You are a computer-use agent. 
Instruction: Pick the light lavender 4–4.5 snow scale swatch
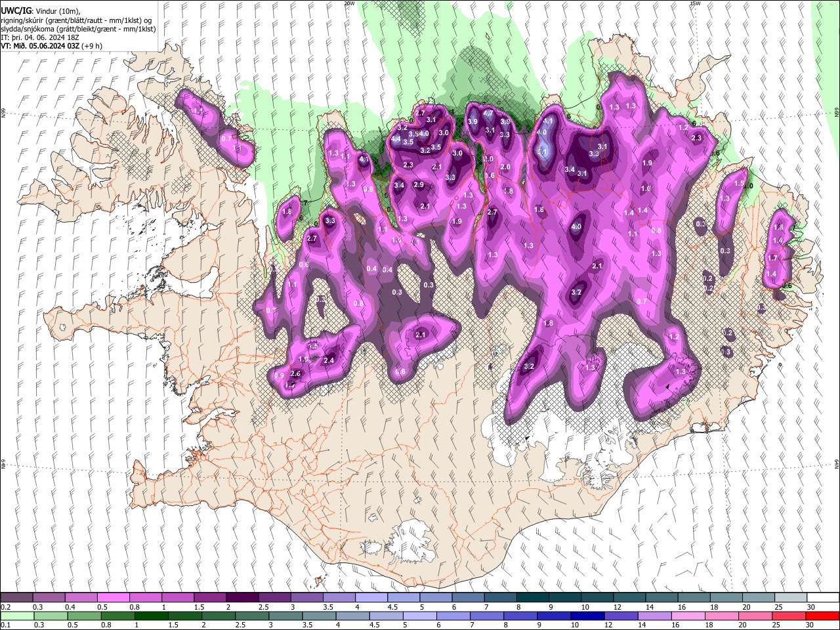coord(370,597)
